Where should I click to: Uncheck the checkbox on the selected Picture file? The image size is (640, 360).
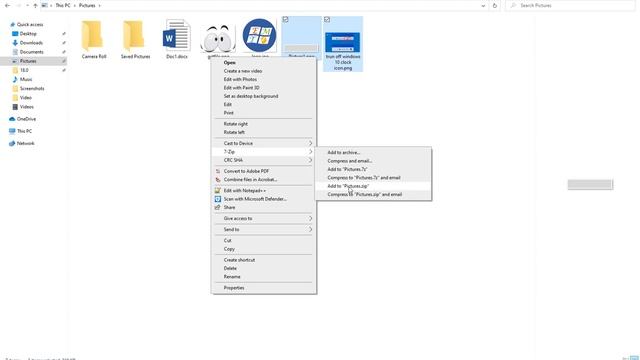[285, 20]
